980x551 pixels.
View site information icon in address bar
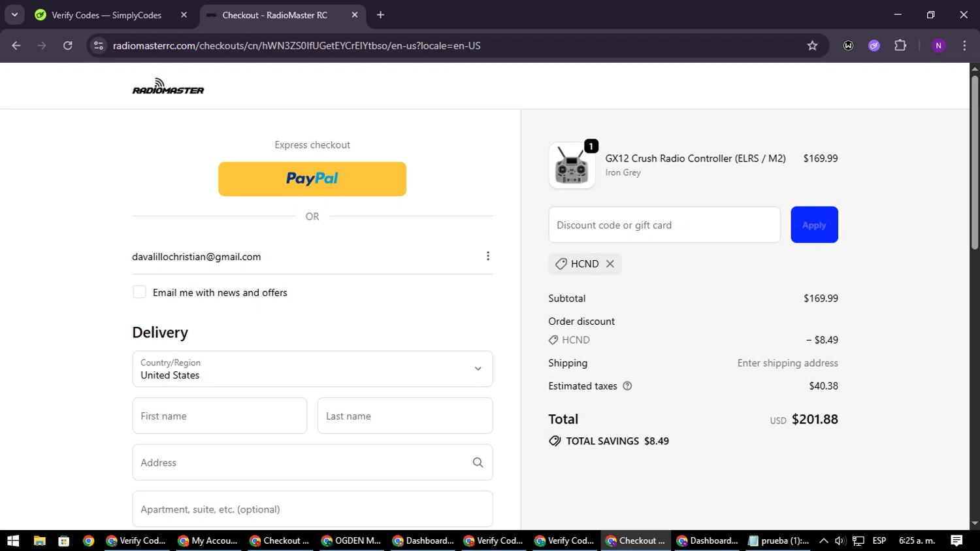pyautogui.click(x=99, y=46)
